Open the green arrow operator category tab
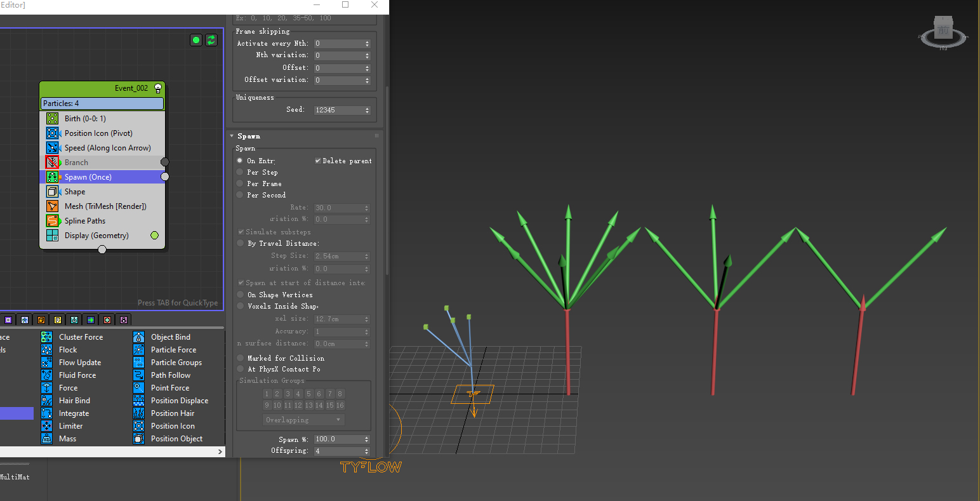 tap(91, 320)
